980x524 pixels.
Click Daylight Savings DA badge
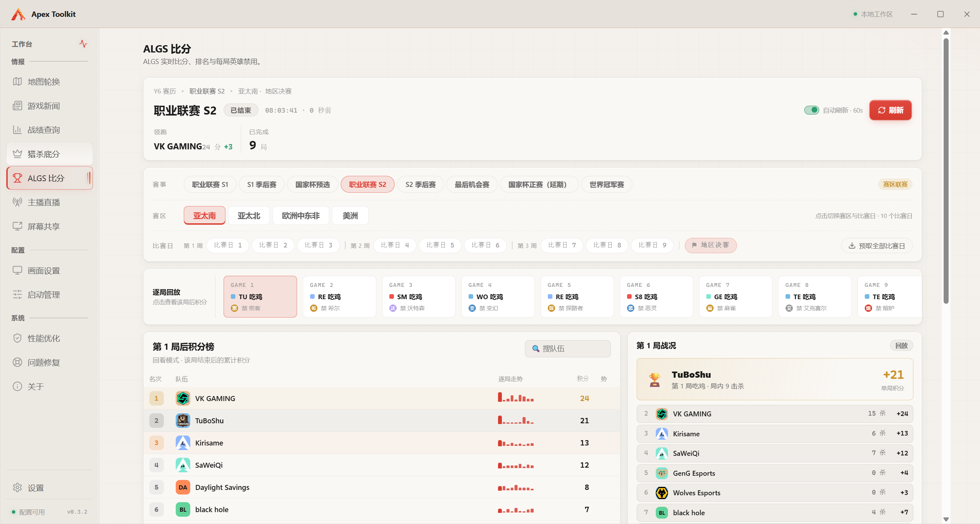point(183,487)
